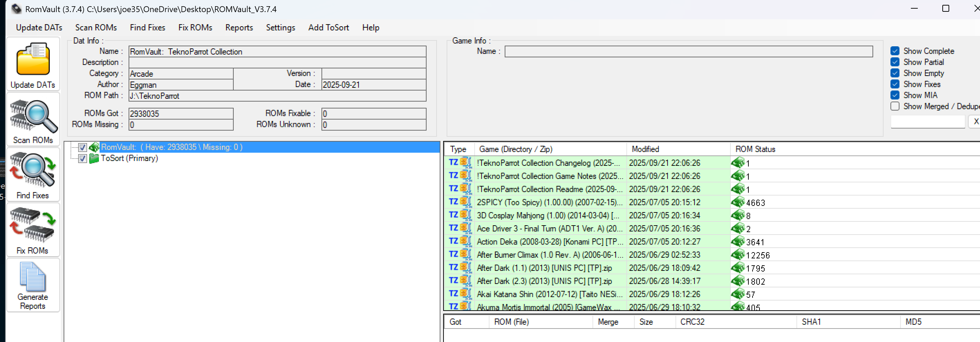Sort by the Type column header

tap(459, 149)
